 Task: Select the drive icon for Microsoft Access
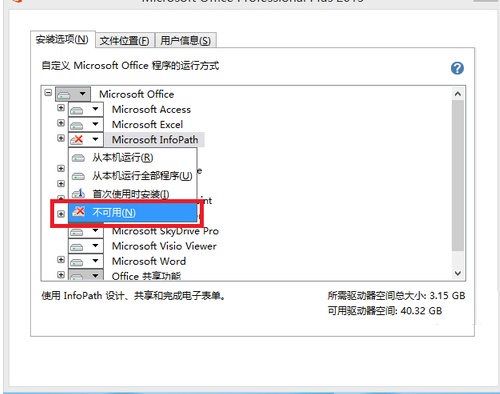77,110
